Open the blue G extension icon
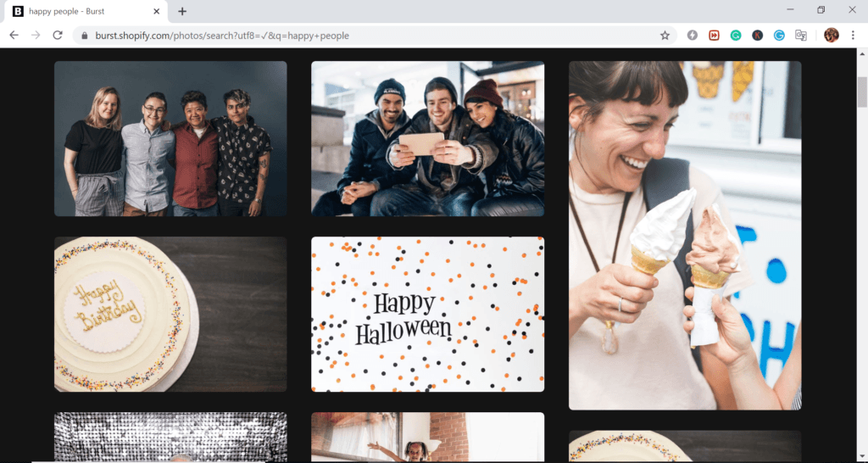 click(x=779, y=36)
